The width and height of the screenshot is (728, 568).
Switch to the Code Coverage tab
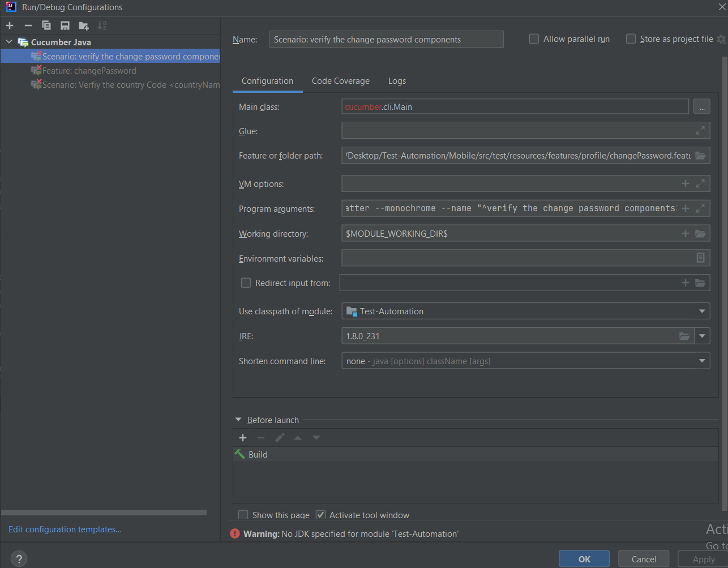tap(340, 81)
